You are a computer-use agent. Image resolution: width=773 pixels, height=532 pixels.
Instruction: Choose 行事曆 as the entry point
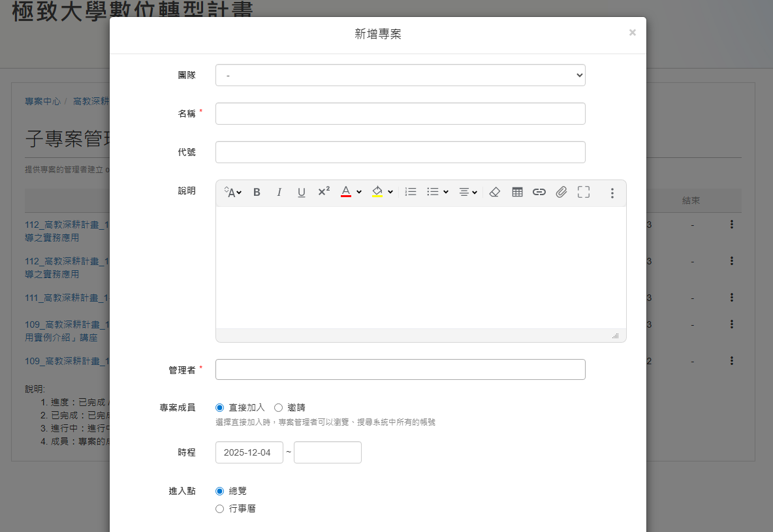219,509
